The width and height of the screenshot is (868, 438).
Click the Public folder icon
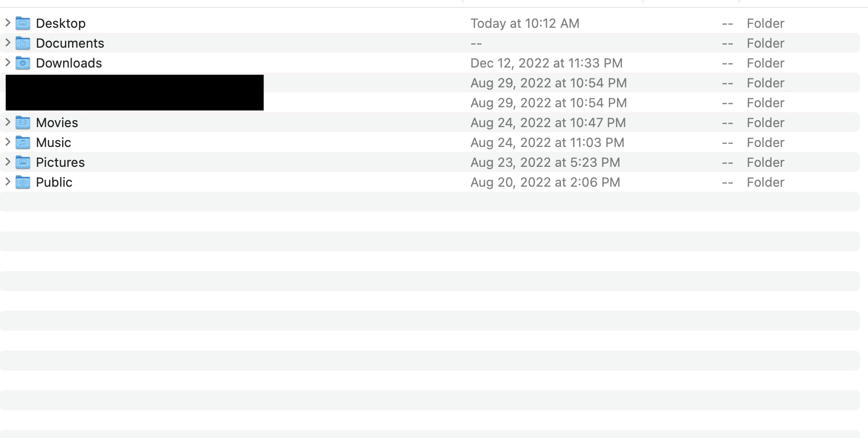[23, 182]
